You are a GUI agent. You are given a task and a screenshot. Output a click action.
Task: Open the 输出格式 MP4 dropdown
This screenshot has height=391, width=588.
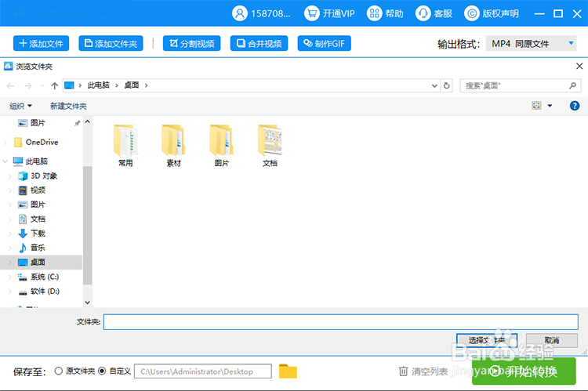(x=531, y=43)
